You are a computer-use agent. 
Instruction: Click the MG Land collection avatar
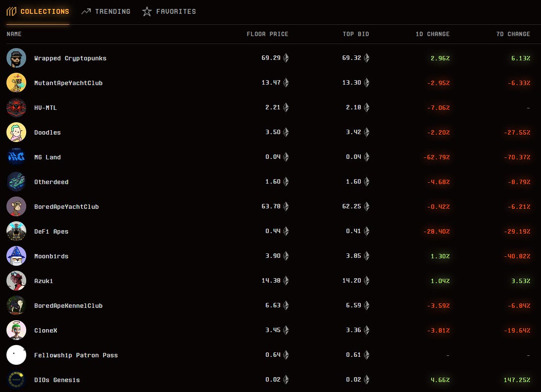point(16,157)
